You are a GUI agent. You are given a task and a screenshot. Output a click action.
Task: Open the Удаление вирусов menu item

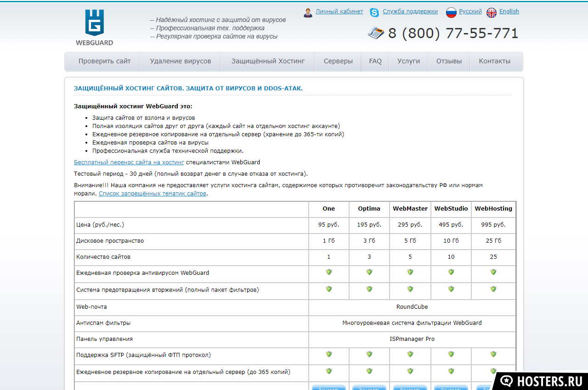click(x=181, y=61)
